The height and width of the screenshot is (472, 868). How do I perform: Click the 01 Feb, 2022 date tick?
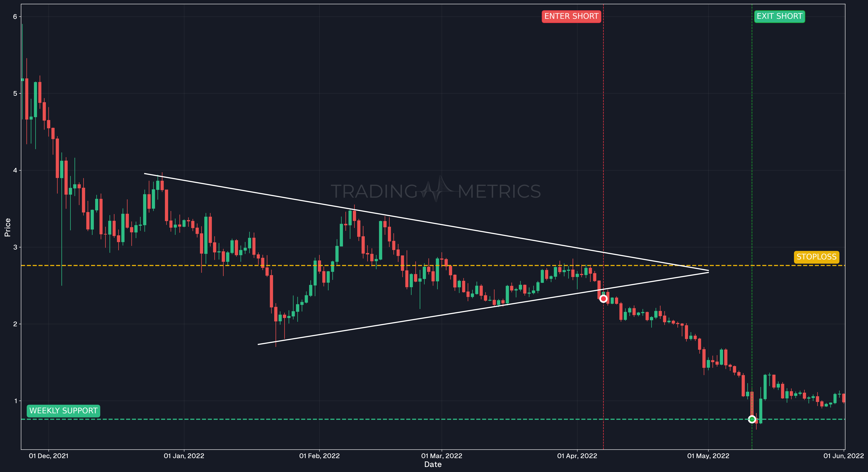point(319,456)
